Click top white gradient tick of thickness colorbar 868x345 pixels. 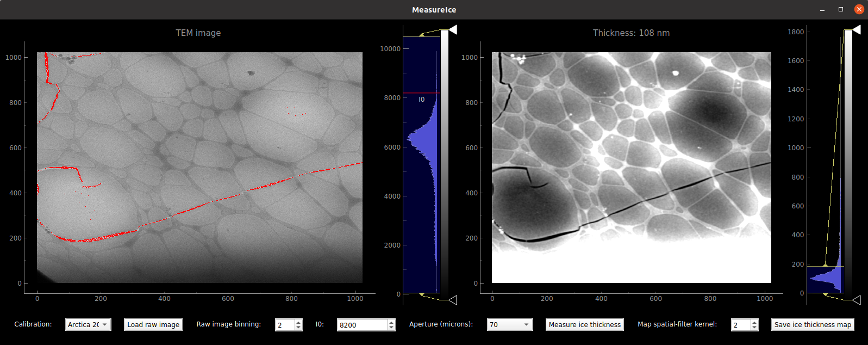tap(857, 29)
